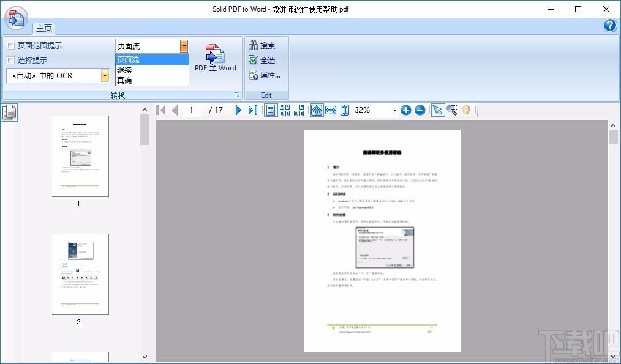Go to the next page
Image resolution: width=621 pixels, height=364 pixels.
[238, 110]
